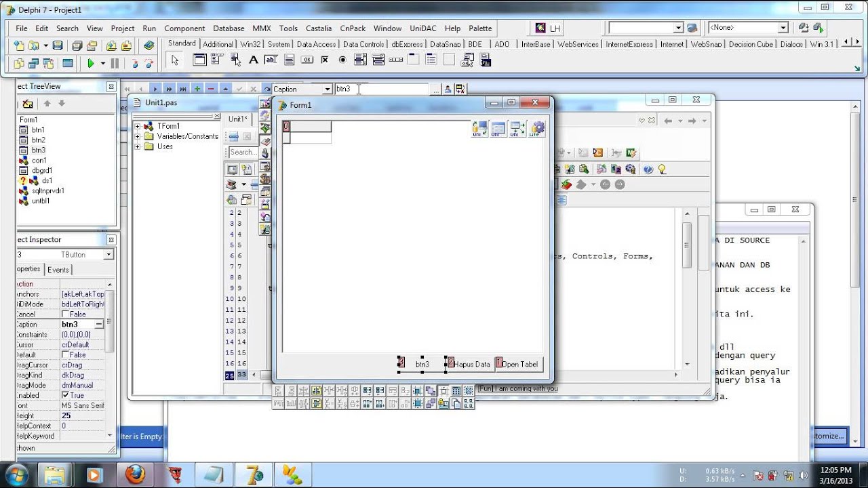Click Delete icon in Object TreeView toolbar
The height and width of the screenshot is (488, 868).
(28, 104)
